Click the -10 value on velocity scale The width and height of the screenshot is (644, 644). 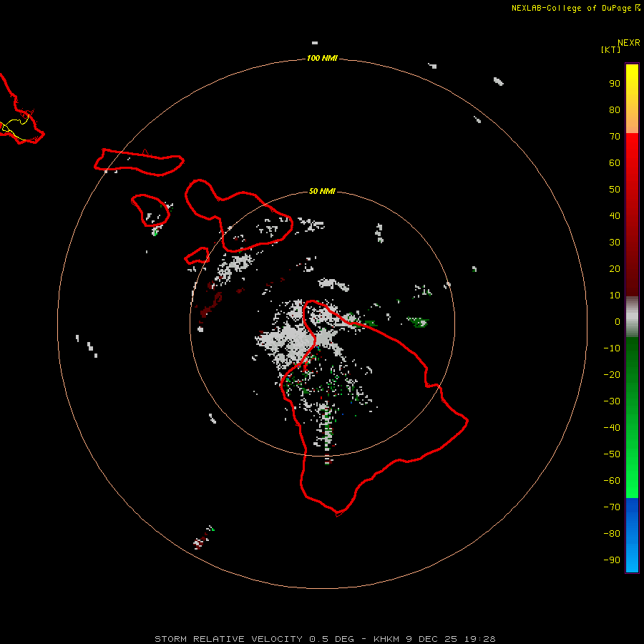612,348
